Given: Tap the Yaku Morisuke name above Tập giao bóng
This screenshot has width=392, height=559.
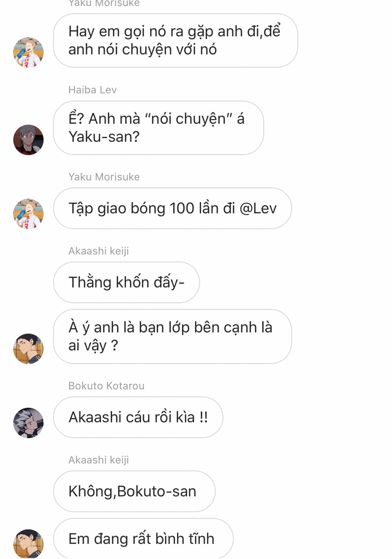Looking at the screenshot, I should click(x=104, y=177).
